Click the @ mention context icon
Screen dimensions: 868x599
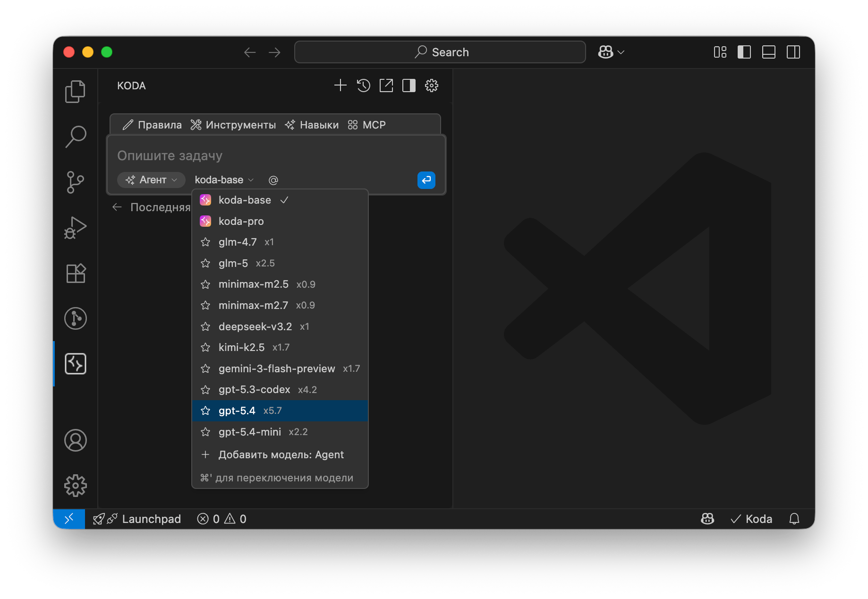[273, 180]
